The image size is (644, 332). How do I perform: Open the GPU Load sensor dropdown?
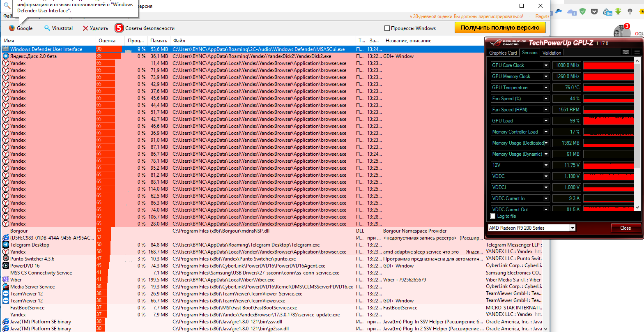coord(546,121)
